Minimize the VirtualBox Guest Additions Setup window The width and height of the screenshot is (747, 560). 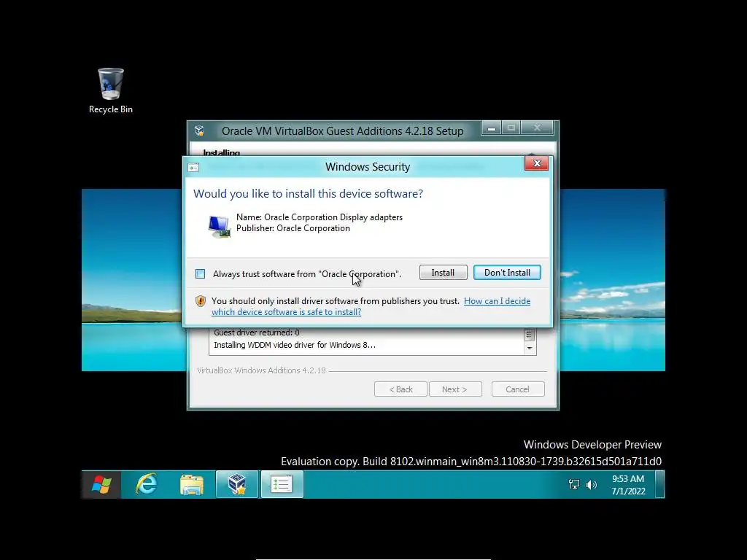click(492, 128)
